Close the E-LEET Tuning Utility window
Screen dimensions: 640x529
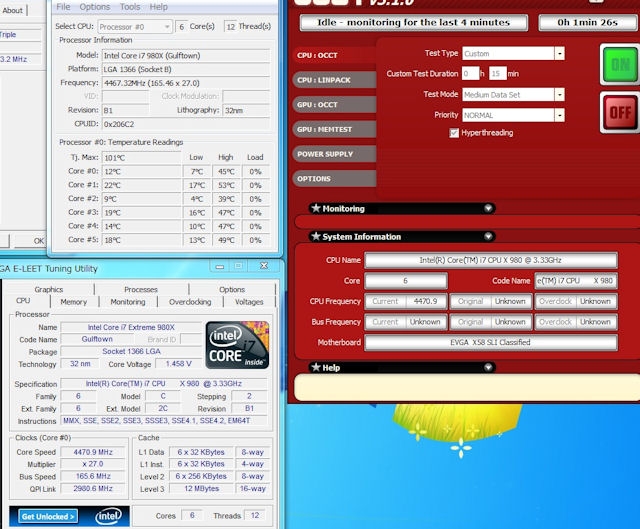click(264, 266)
